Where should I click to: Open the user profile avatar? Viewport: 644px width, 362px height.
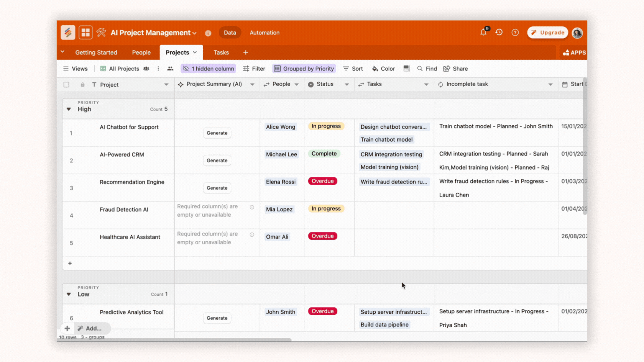point(577,33)
